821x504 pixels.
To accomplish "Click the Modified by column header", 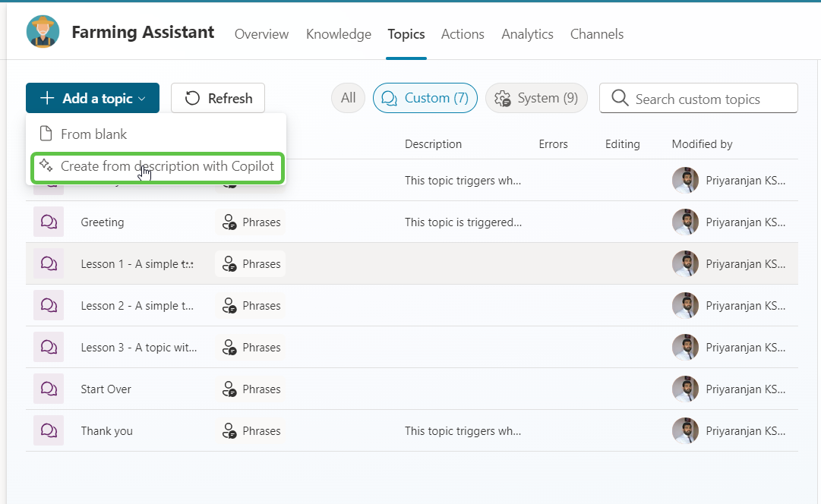I will tap(702, 144).
